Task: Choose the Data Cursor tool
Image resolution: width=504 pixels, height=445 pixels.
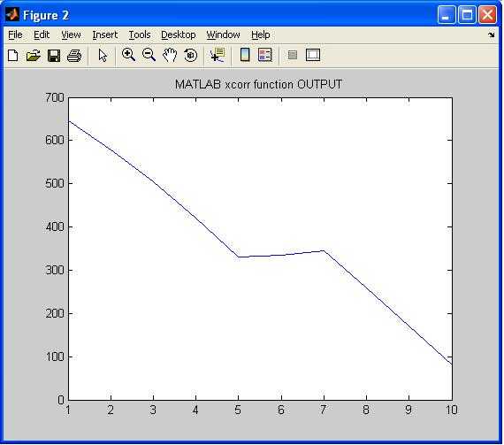Action: click(x=218, y=55)
